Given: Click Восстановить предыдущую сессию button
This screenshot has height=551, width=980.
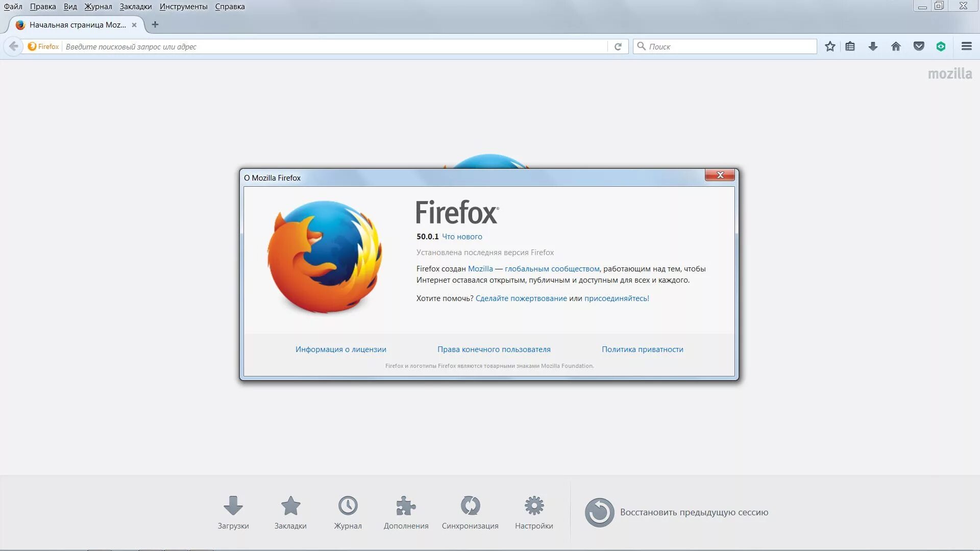Looking at the screenshot, I should [676, 512].
